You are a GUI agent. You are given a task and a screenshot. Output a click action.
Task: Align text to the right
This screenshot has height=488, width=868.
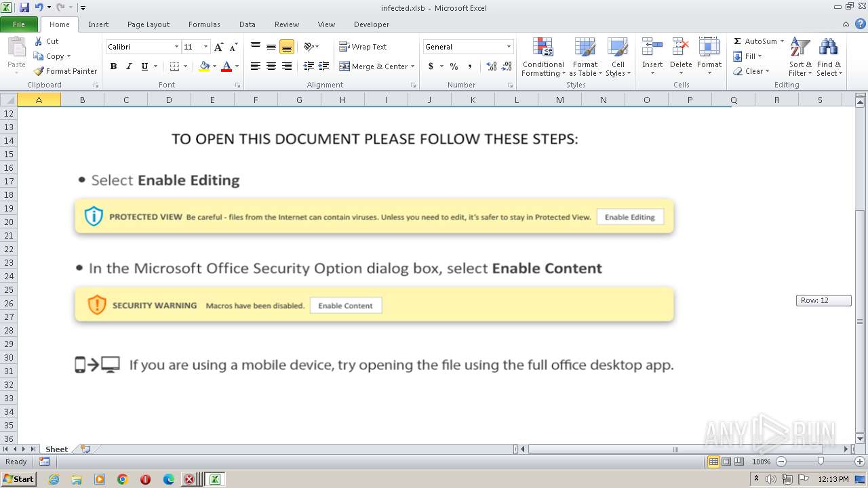tap(287, 66)
